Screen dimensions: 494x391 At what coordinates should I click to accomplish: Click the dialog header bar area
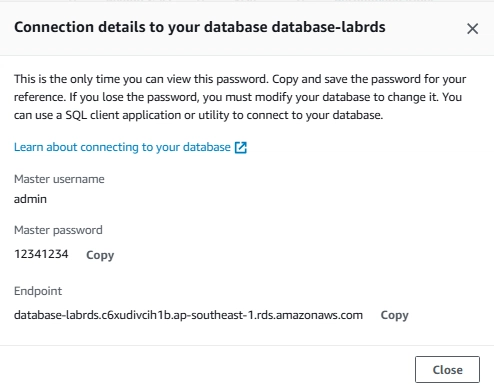pos(247,28)
